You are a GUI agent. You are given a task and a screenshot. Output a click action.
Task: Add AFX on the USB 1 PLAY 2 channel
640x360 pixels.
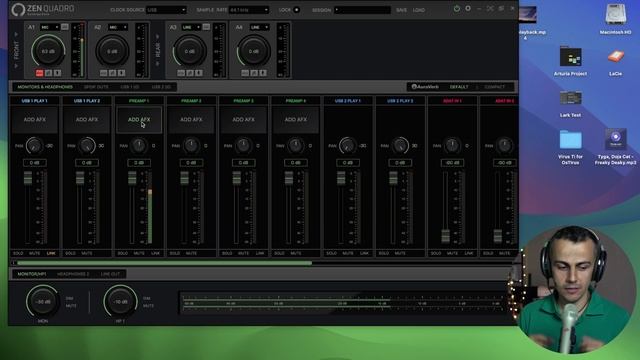point(87,120)
